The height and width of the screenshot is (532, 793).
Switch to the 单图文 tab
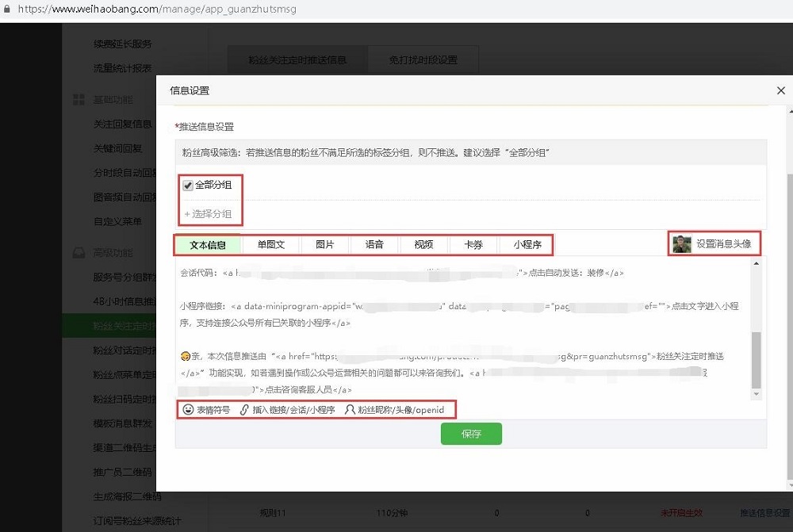point(271,245)
